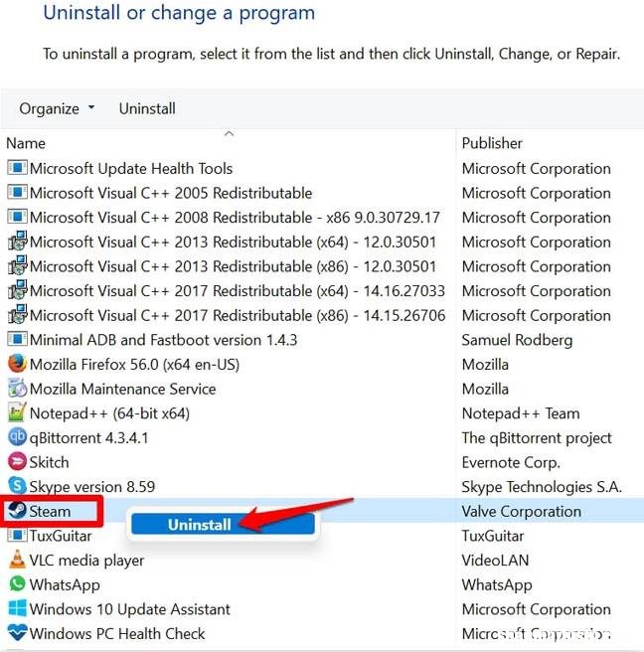Click the Notepad++ icon
This screenshot has height=652, width=644.
17,412
